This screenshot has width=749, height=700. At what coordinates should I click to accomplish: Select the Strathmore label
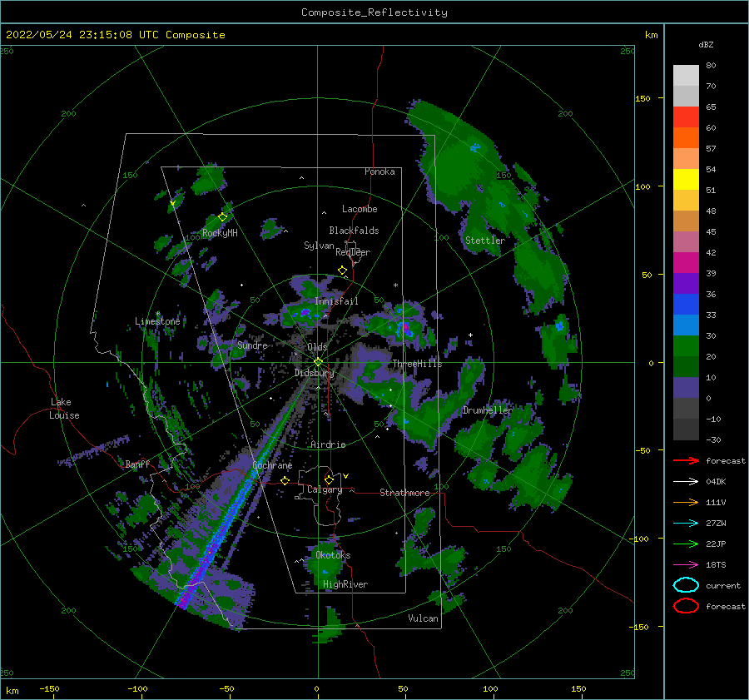tap(404, 493)
